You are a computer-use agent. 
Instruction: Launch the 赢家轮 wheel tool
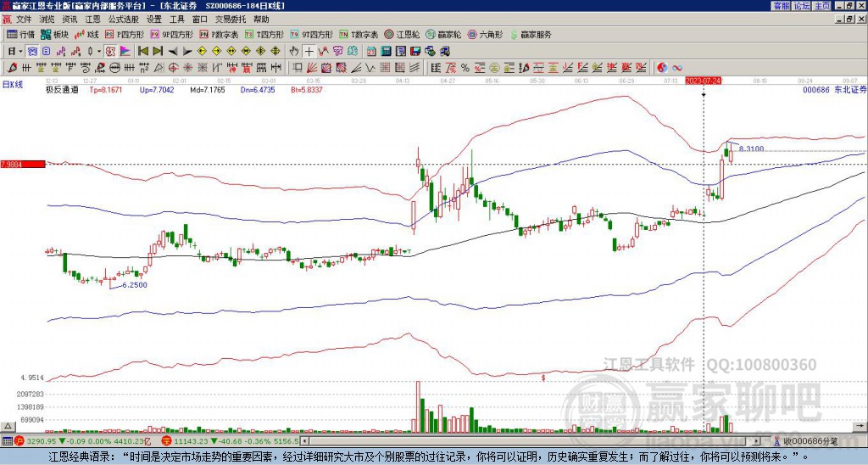(x=443, y=34)
